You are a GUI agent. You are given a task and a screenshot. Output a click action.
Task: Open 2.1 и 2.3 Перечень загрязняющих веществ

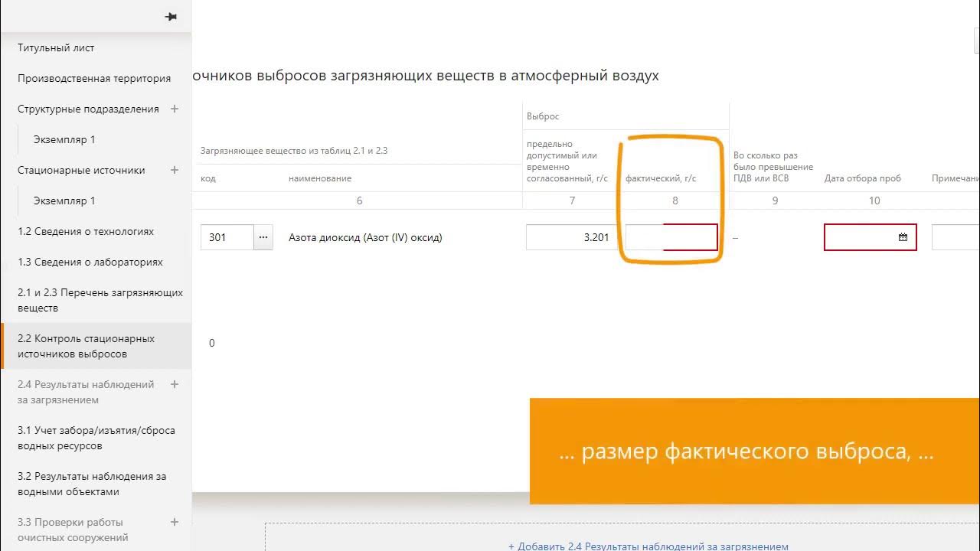pos(100,300)
